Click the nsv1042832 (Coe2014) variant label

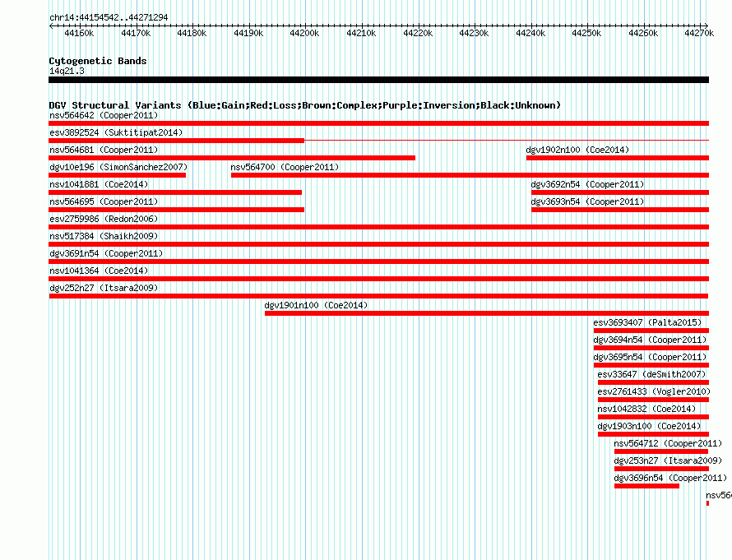[646, 409]
